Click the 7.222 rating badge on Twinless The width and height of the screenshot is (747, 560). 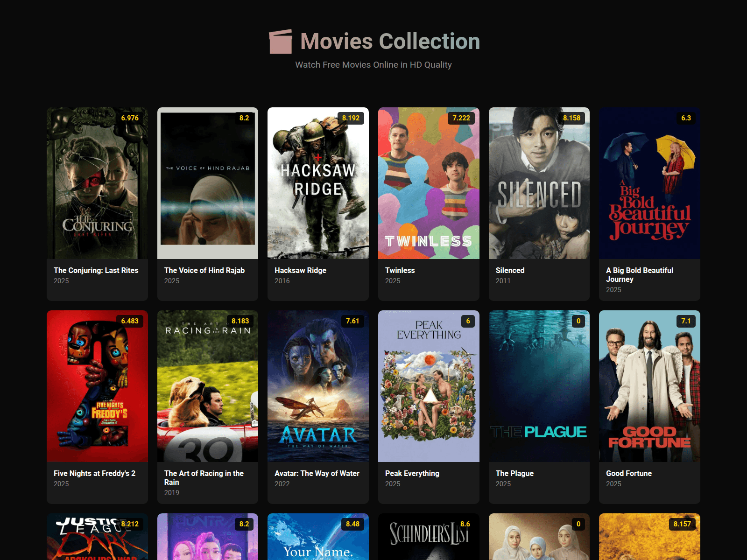point(461,118)
